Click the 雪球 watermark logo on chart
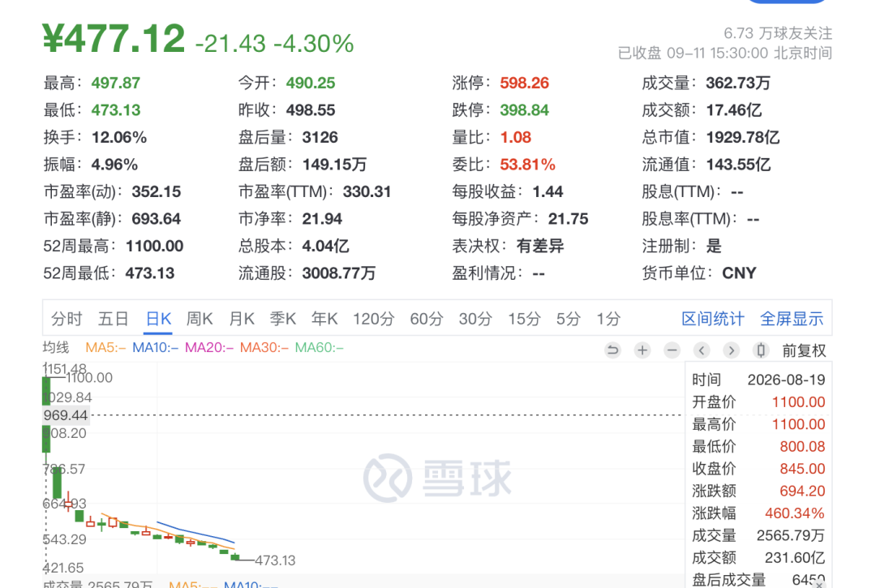The image size is (876, 588). click(x=437, y=478)
